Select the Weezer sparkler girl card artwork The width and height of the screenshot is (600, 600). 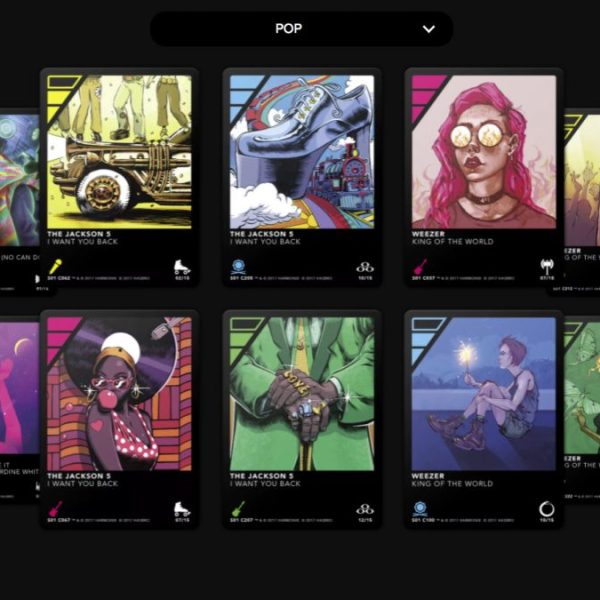click(x=484, y=393)
